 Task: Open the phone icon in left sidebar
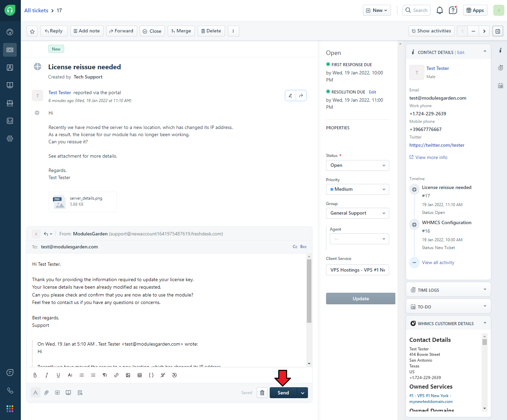tap(10, 390)
